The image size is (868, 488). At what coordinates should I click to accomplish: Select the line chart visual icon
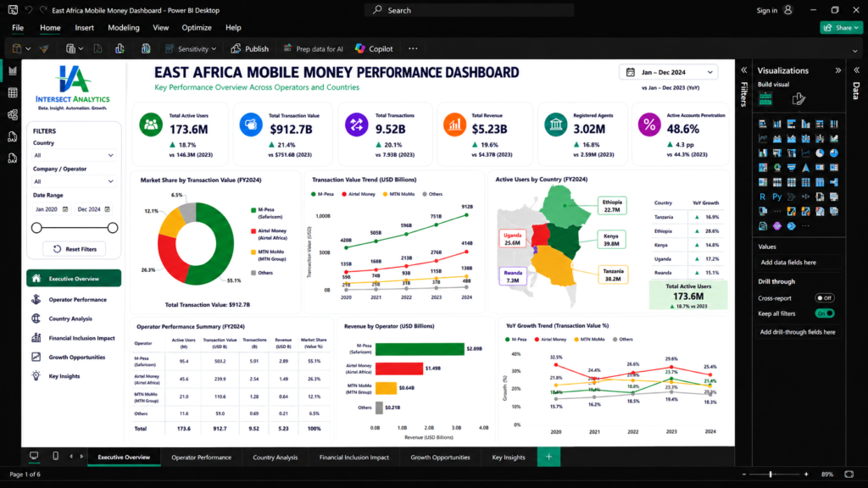pyautogui.click(x=763, y=138)
